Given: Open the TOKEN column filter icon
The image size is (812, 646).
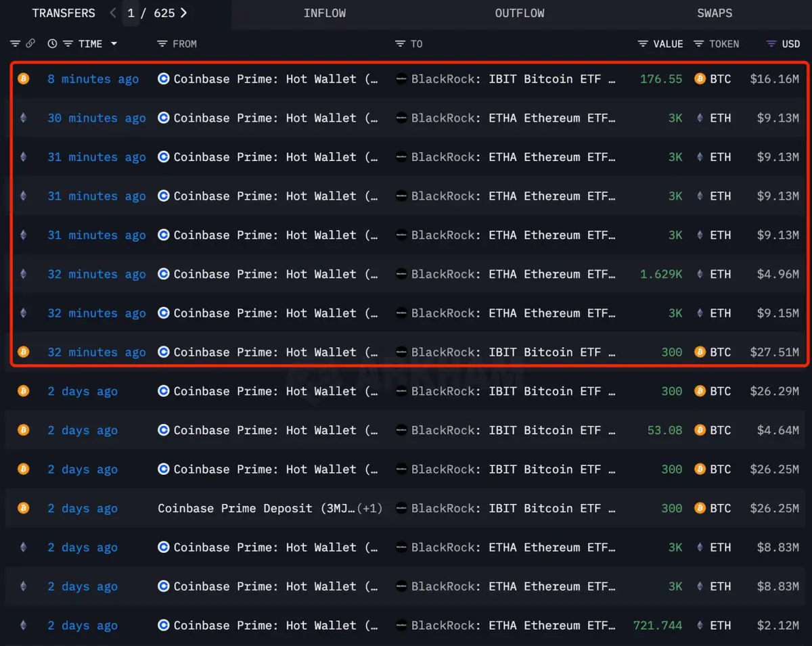Looking at the screenshot, I should [x=698, y=44].
